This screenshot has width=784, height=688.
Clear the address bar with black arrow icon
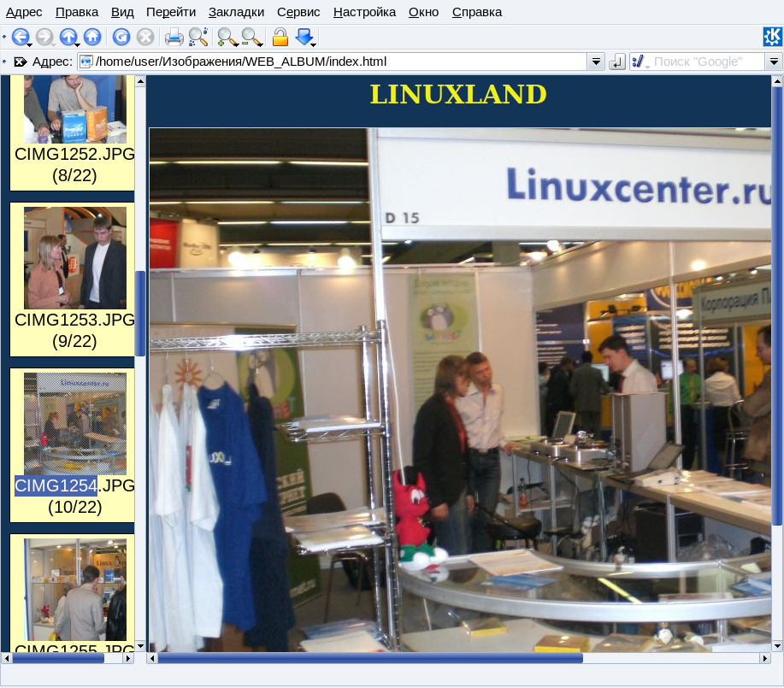(21, 62)
